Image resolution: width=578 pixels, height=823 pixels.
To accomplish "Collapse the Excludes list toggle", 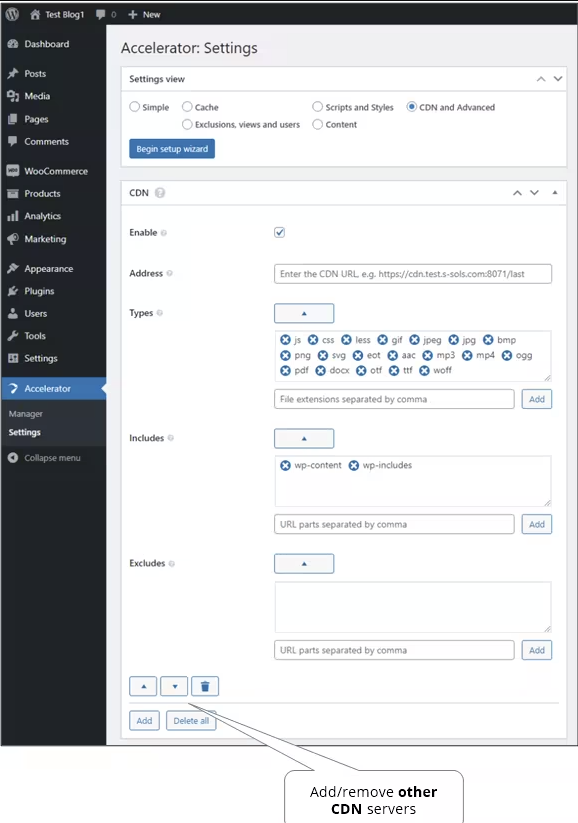I will click(304, 564).
